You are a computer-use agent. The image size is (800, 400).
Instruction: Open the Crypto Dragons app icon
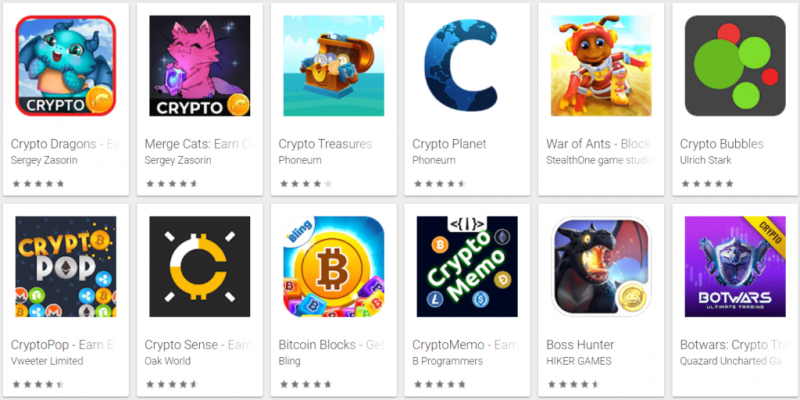coord(66,66)
